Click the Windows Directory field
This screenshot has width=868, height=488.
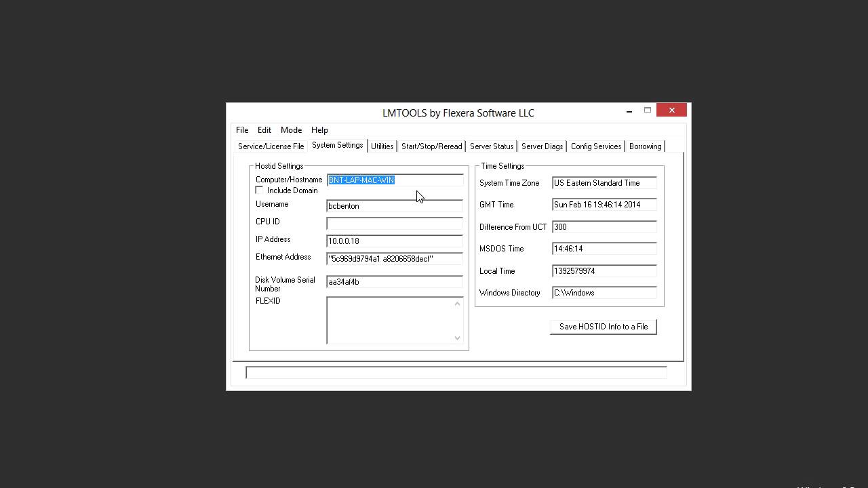point(604,293)
